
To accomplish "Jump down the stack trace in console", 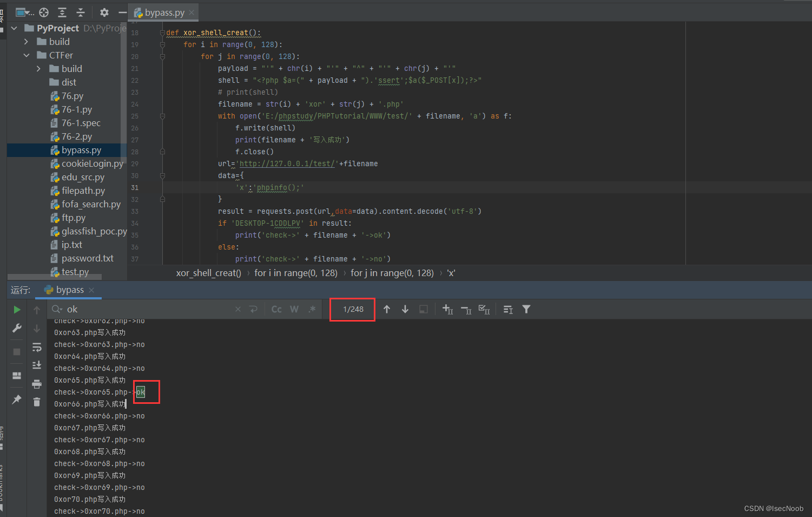I will point(37,329).
